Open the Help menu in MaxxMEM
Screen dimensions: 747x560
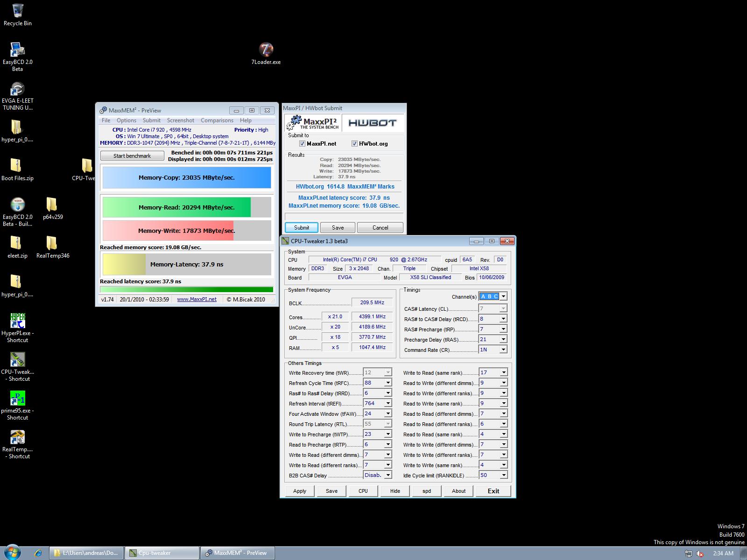[x=246, y=120]
